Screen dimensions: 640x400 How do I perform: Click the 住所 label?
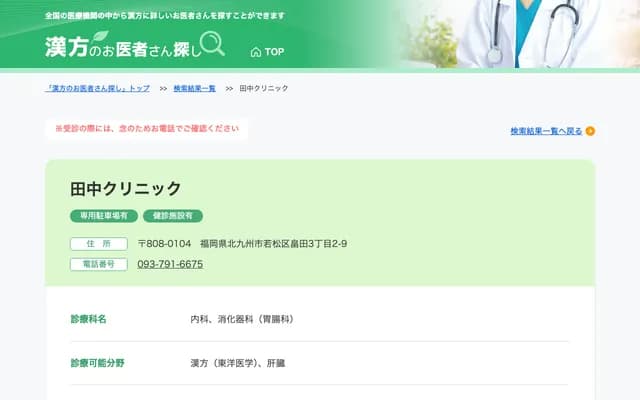click(x=99, y=244)
